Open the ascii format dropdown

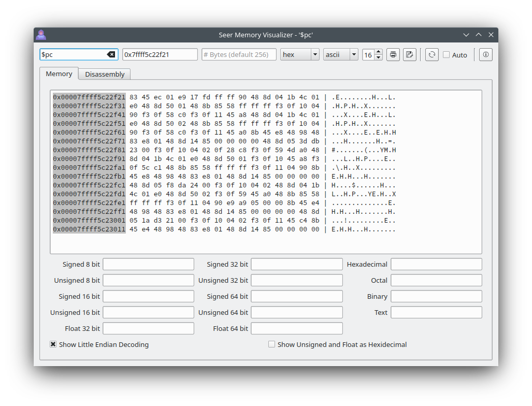(341, 54)
